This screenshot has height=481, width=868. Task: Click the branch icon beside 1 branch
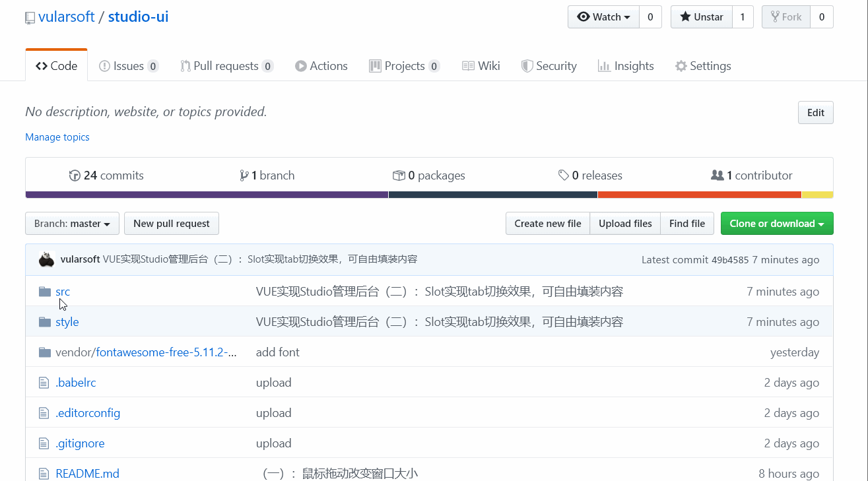click(244, 176)
